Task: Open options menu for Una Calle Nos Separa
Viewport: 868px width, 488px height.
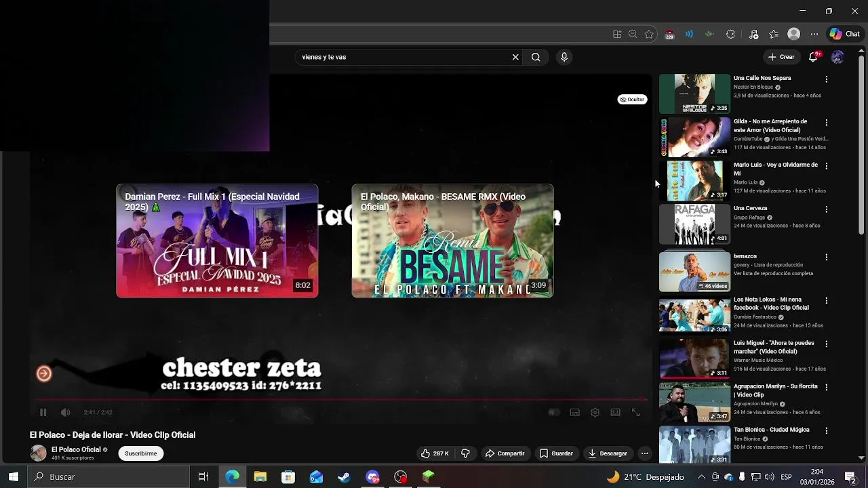Action: coord(827,79)
